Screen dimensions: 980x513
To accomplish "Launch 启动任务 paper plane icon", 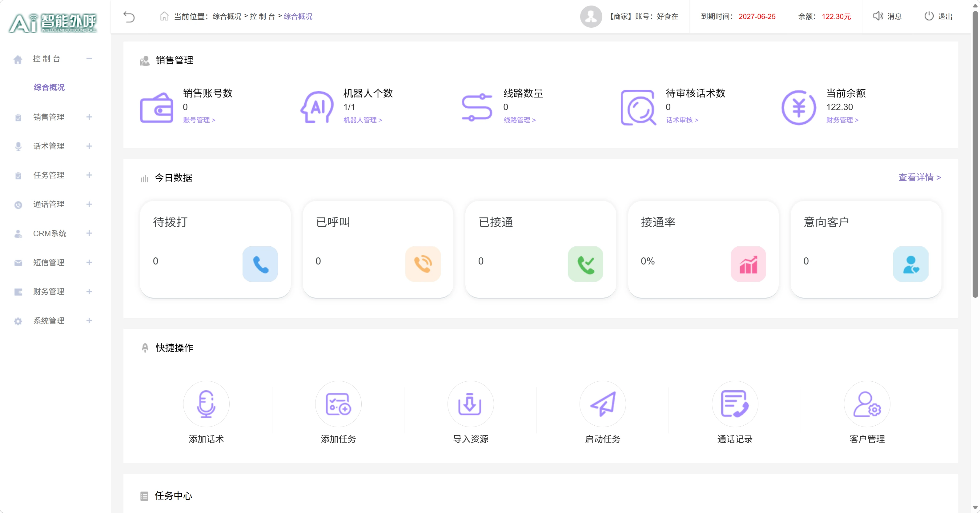I will (x=603, y=404).
